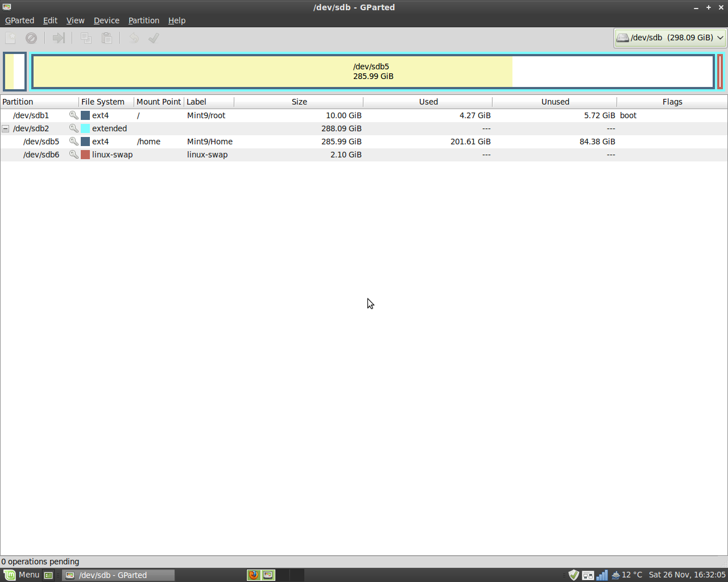The width and height of the screenshot is (728, 582).
Task: Click the 288.09 GiB size value
Action: pyautogui.click(x=341, y=128)
